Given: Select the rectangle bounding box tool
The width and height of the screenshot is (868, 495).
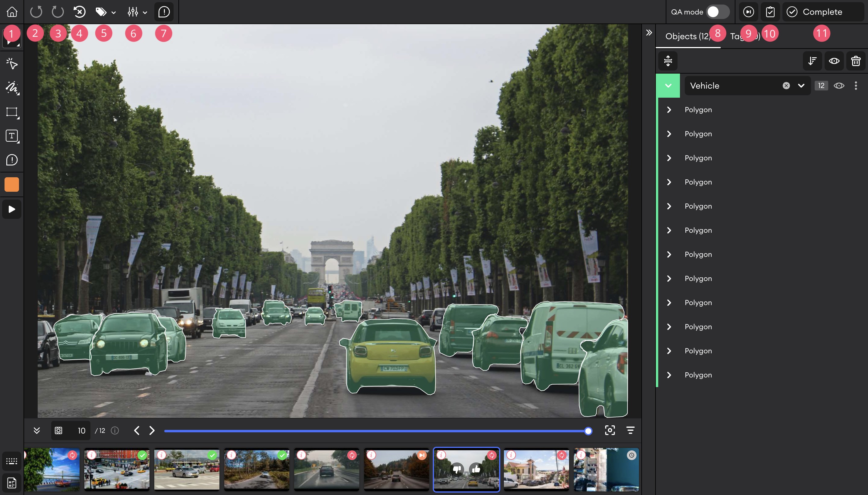Looking at the screenshot, I should coord(12,112).
